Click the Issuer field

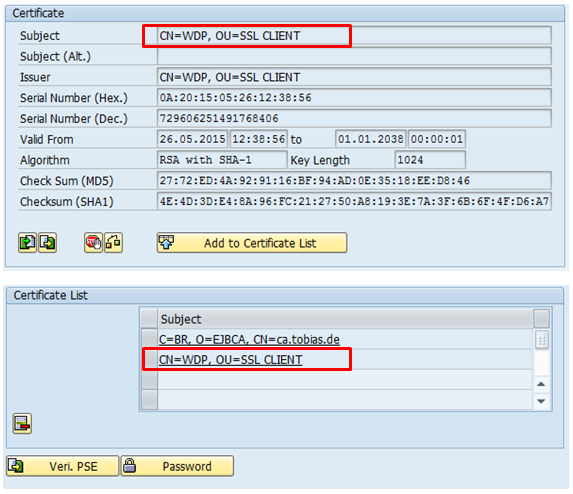click(x=354, y=77)
